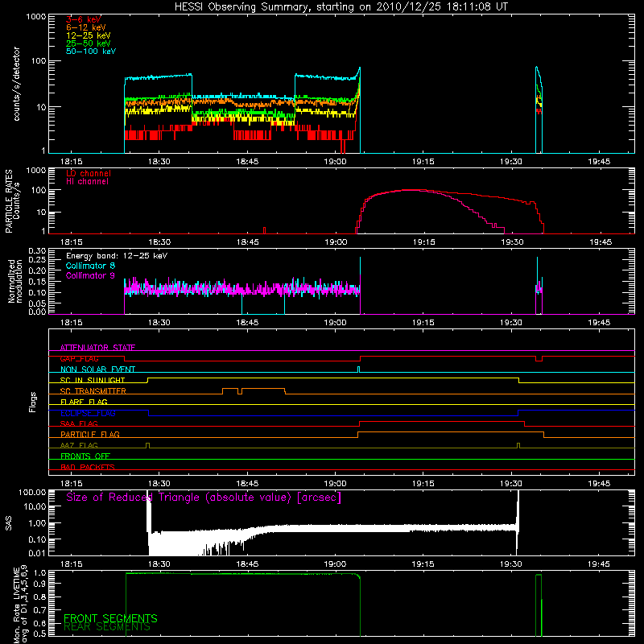Click the SC_TRANSMITTER flag label
Image resolution: width=644 pixels, height=644 pixels.
93,391
